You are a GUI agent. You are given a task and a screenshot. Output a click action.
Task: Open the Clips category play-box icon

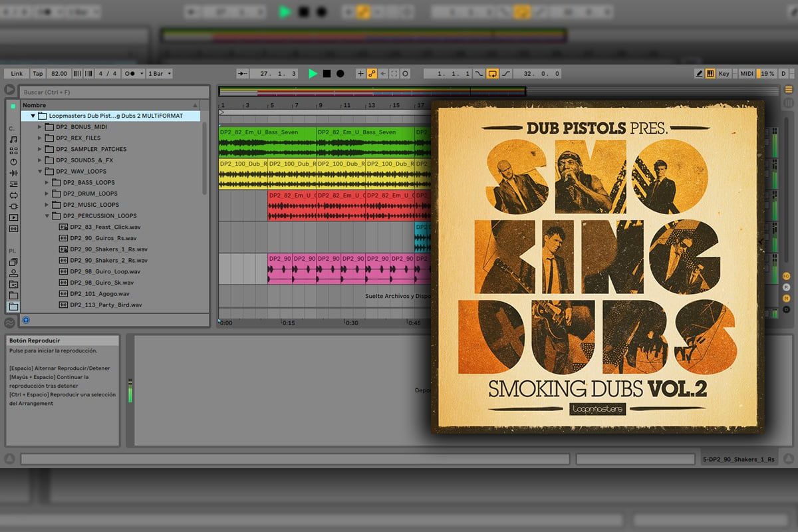pos(13,217)
